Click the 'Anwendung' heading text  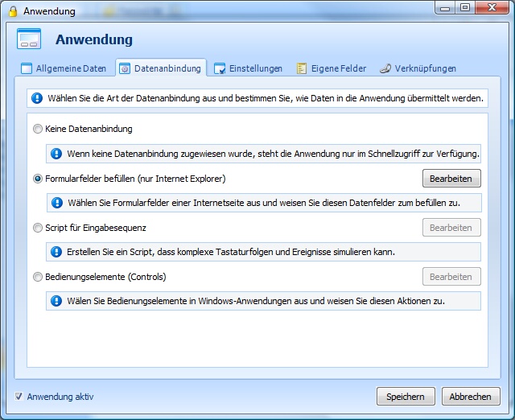(94, 39)
